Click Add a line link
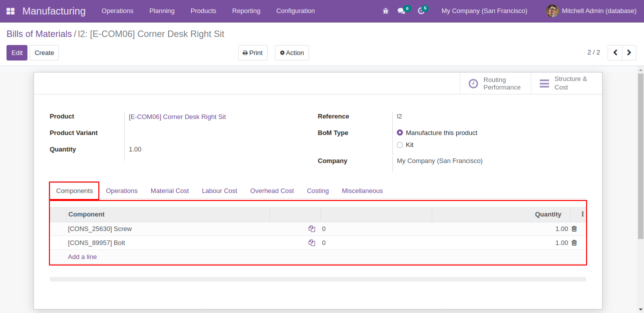Viewport: 644px width, 313px height. (82, 257)
